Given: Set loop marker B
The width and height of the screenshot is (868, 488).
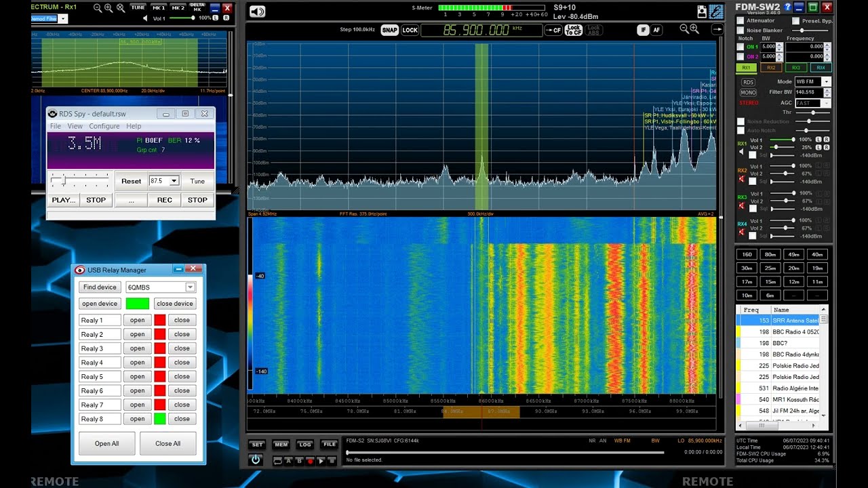Looking at the screenshot, I should pos(299,460).
